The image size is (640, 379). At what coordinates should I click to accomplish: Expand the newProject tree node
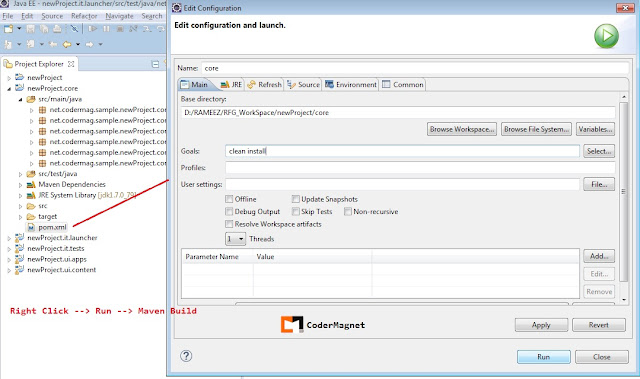pos(9,78)
